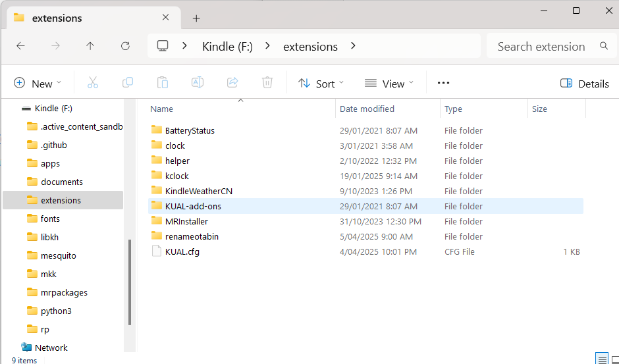Image resolution: width=619 pixels, height=364 pixels.
Task: Open the See more ellipsis menu
Action: click(443, 83)
